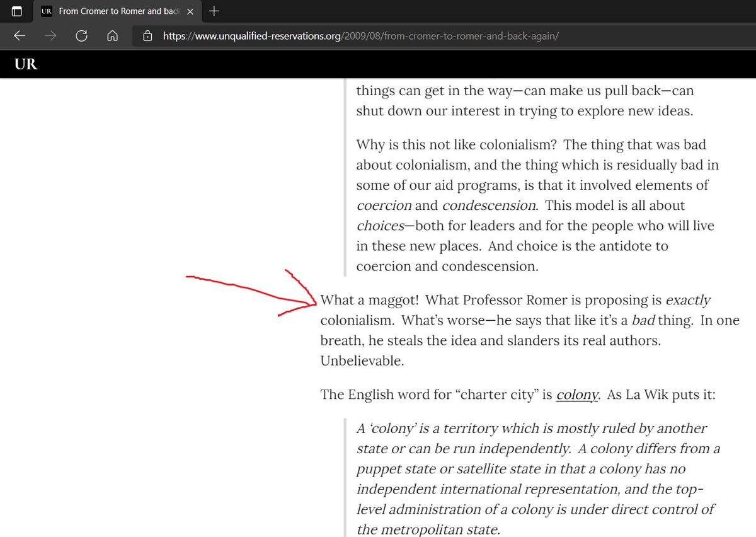Click 'Why is this not like colonialism?'
Viewport: 756px width, 537px height.
pos(456,144)
